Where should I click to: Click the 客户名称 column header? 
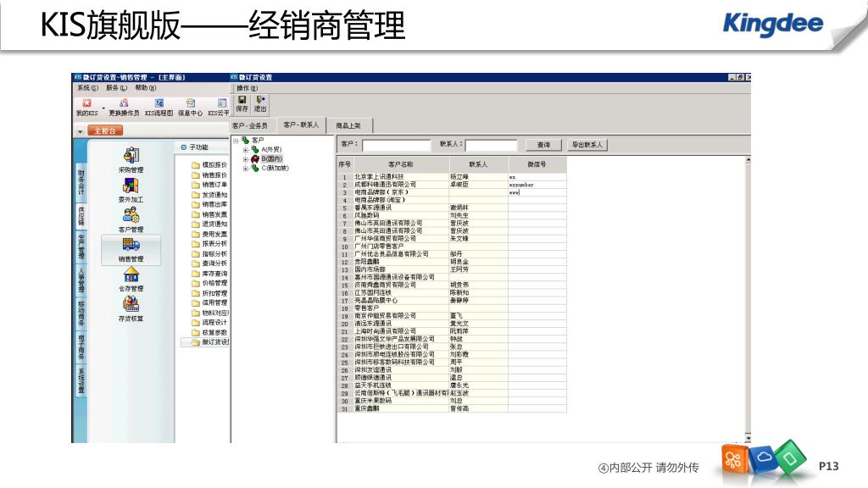coord(401,164)
